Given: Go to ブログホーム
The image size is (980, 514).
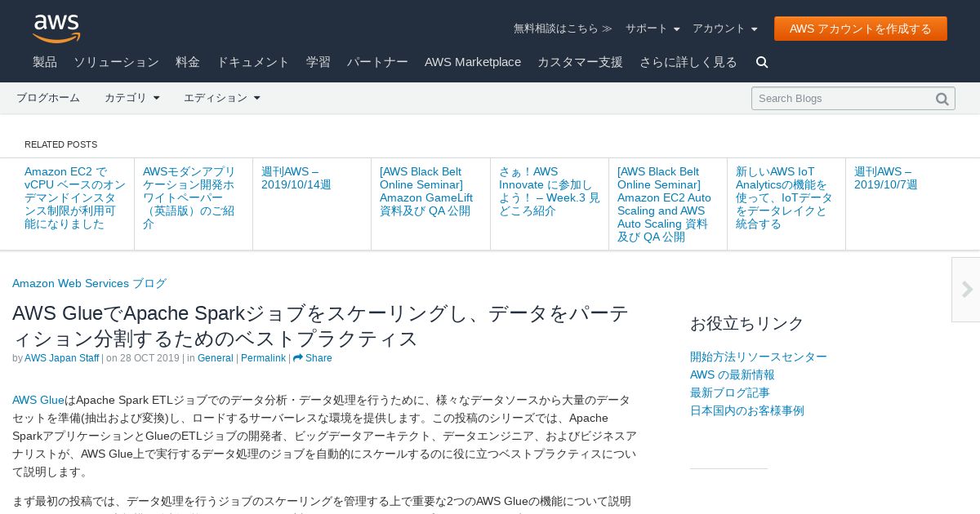Looking at the screenshot, I should [x=48, y=98].
